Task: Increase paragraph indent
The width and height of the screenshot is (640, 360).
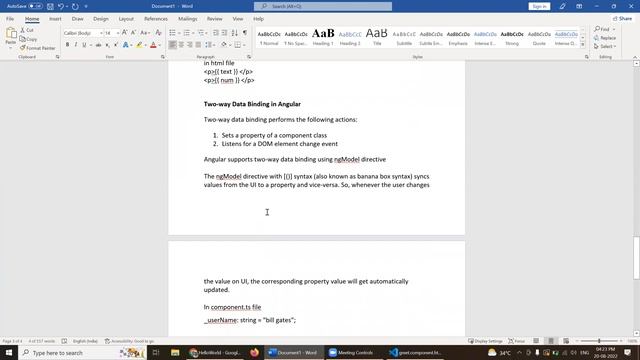Action: [x=224, y=33]
